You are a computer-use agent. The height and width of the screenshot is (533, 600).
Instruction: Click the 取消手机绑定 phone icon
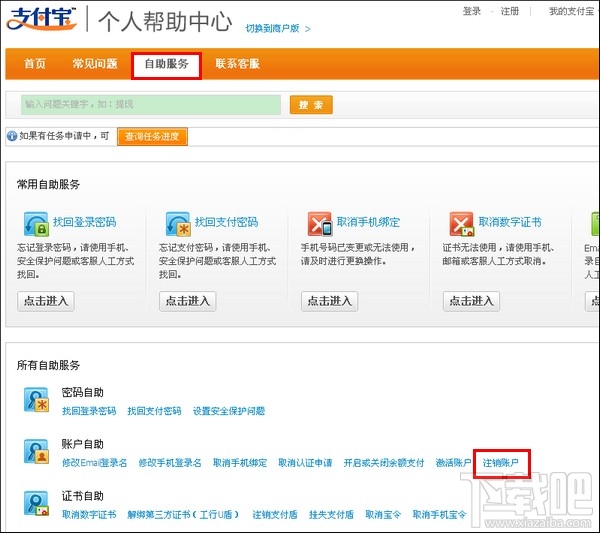(x=320, y=223)
